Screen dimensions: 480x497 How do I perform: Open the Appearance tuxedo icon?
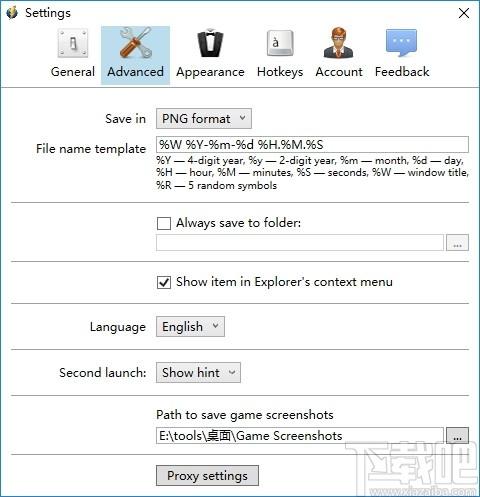tap(210, 43)
